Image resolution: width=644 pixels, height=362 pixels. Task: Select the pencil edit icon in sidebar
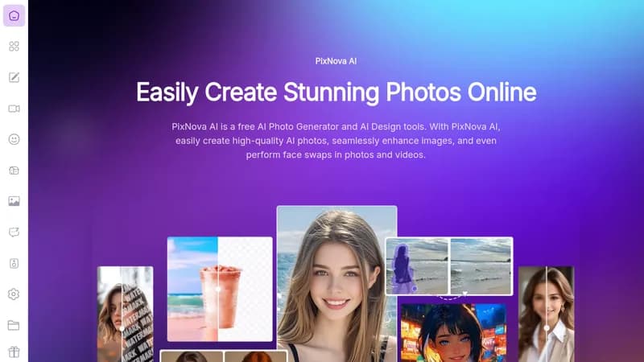(x=14, y=77)
